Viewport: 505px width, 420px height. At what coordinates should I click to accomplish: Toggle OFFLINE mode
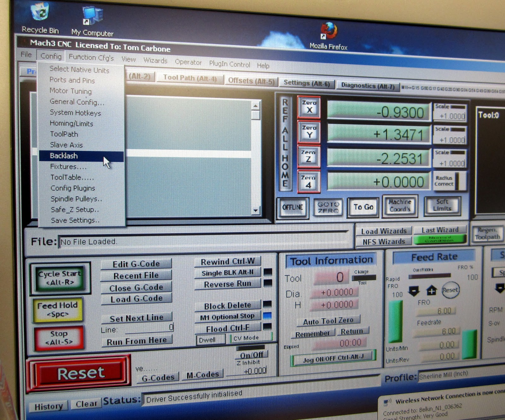pos(293,207)
